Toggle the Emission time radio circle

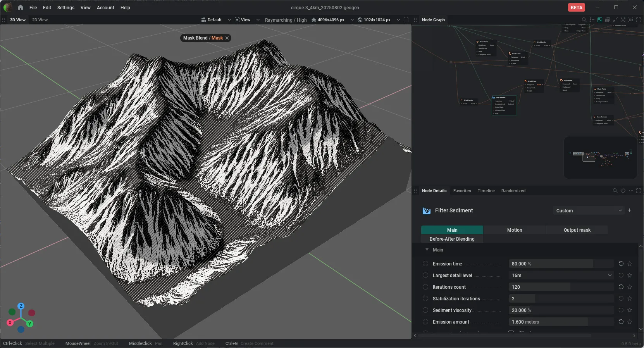tap(425, 264)
